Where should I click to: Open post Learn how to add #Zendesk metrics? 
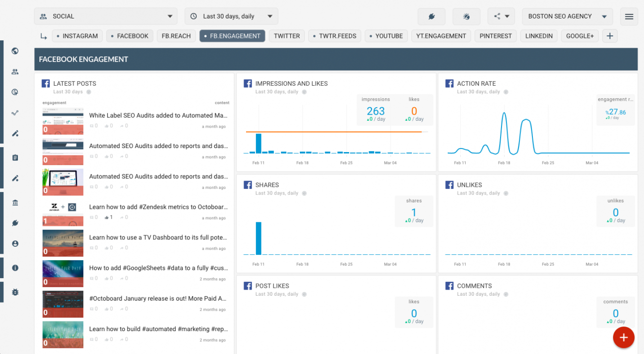[158, 207]
